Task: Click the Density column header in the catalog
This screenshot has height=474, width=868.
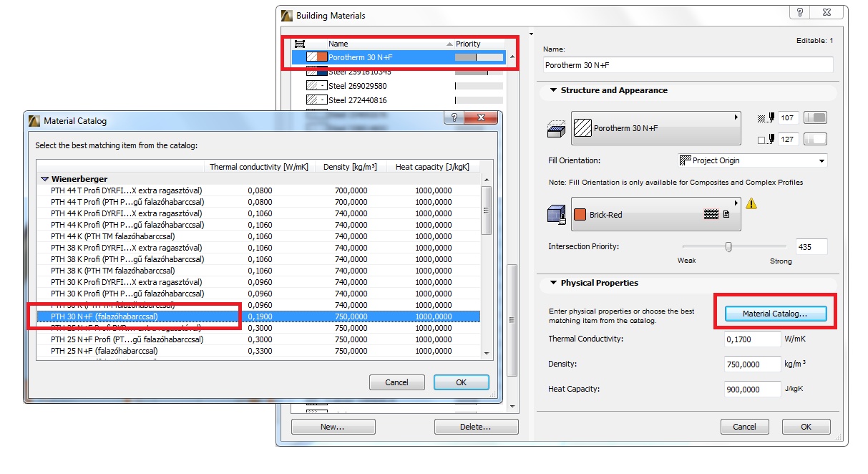Action: 350,167
